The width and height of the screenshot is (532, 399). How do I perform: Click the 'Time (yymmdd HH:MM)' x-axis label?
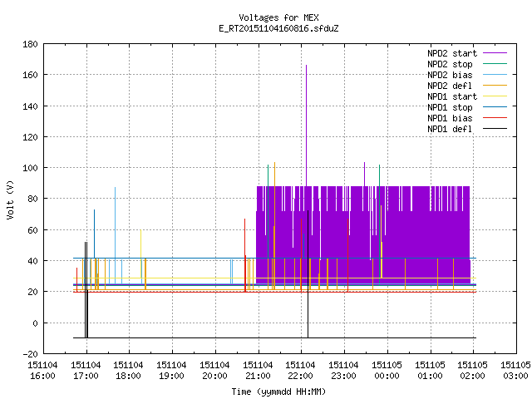(x=278, y=392)
